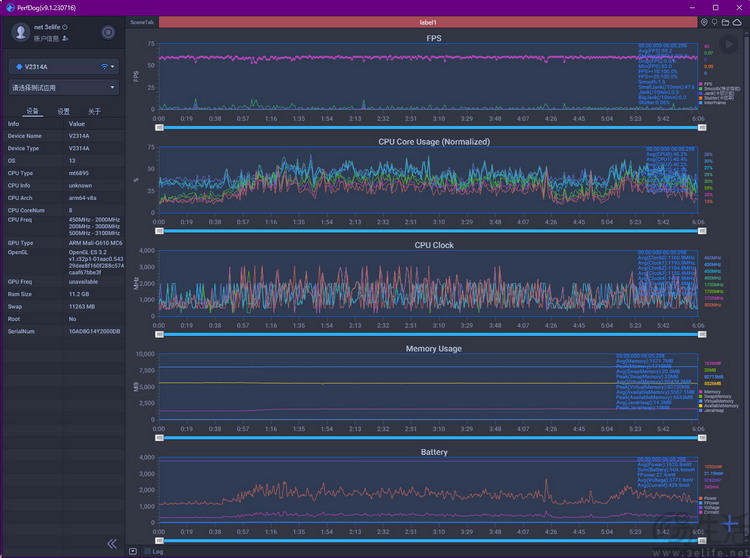Open the select test application dropdown
This screenshot has height=558, width=750.
point(64,88)
